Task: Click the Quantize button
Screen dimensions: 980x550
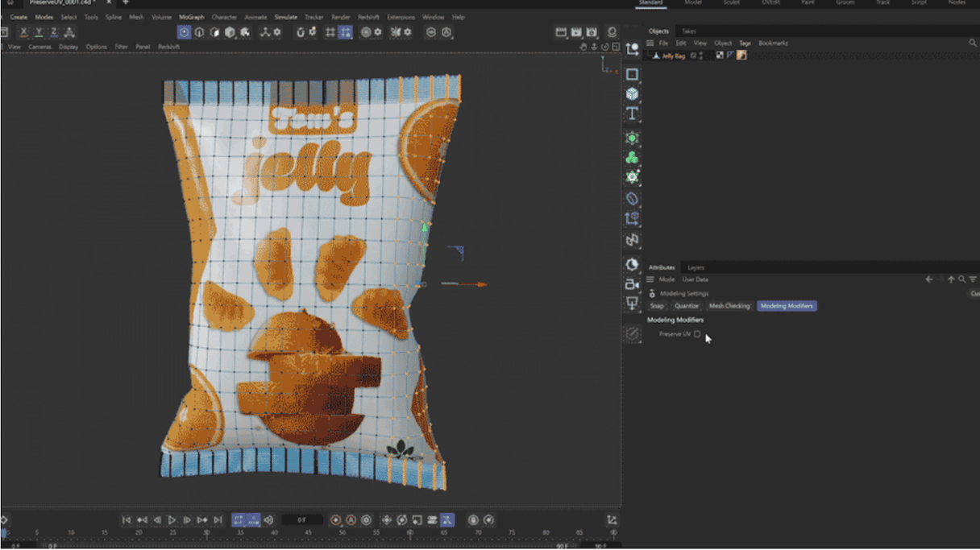Action: tap(687, 306)
